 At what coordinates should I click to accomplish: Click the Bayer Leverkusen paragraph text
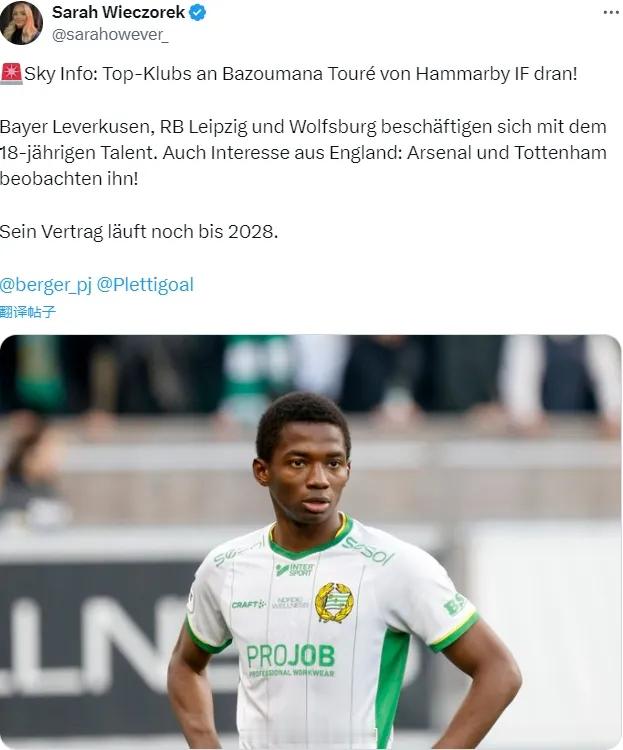(303, 153)
